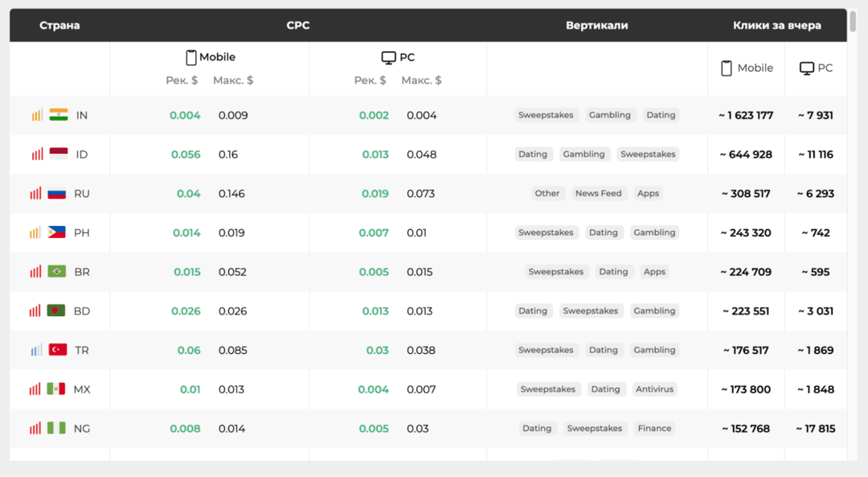Select the Finance tag in NG row

654,429
